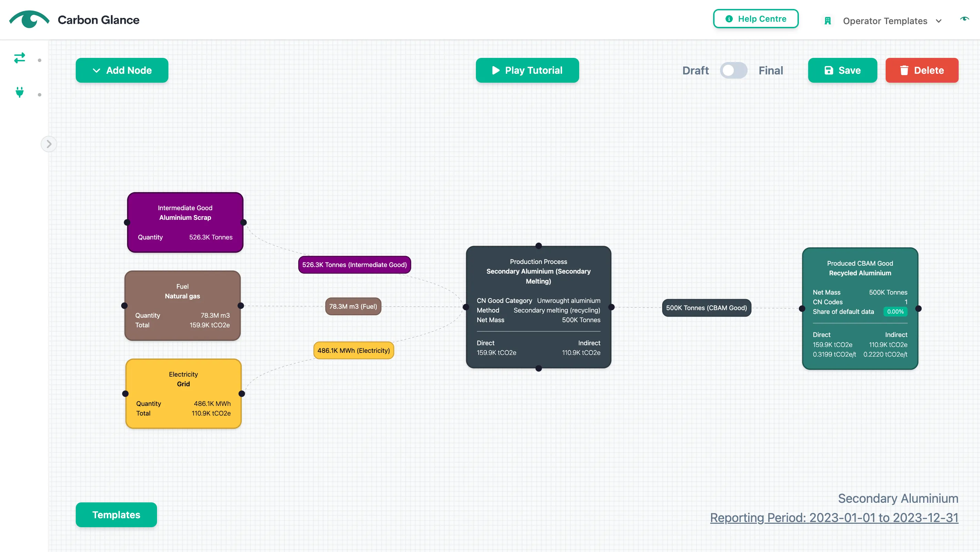Start the Play Tutorial button

527,70
